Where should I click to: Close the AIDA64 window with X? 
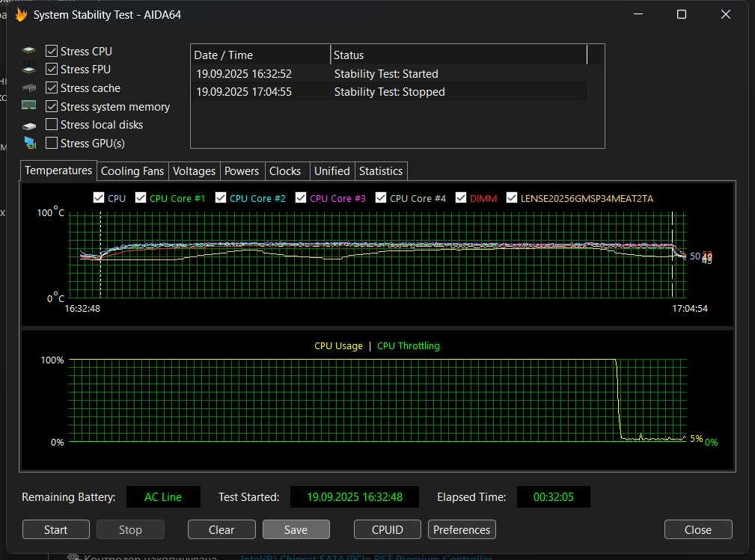point(726,14)
